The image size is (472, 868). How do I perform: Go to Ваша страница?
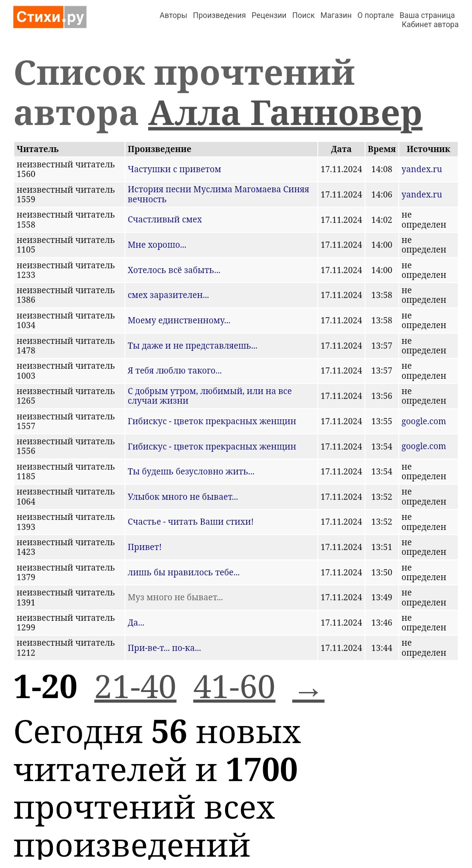(x=427, y=15)
